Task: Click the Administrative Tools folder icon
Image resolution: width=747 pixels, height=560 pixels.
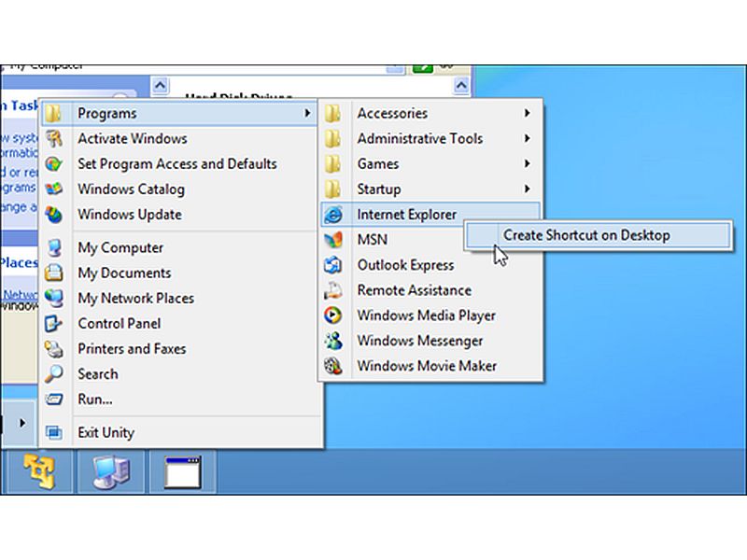Action: 333,138
